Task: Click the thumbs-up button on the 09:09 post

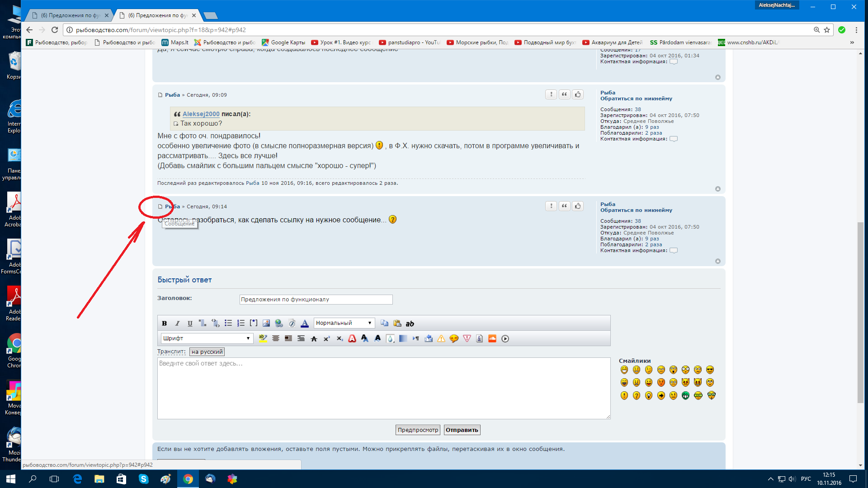Action: coord(578,94)
